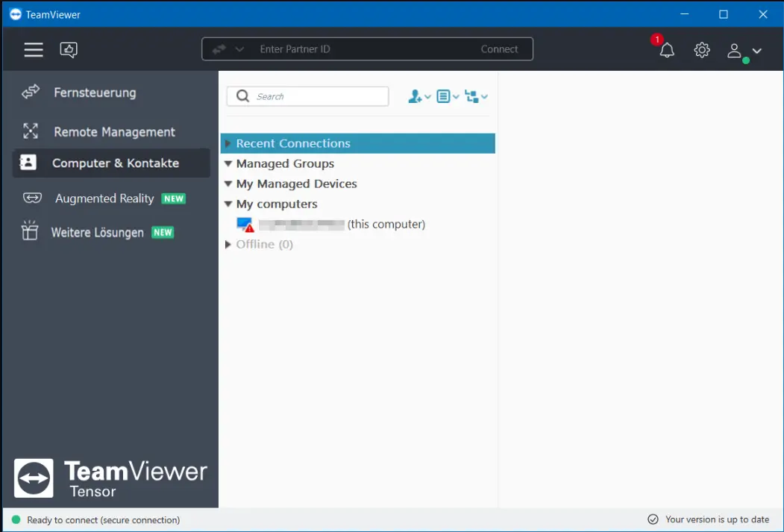Click the Augmented Reality goggles icon
This screenshot has height=532, width=784.
tap(32, 198)
